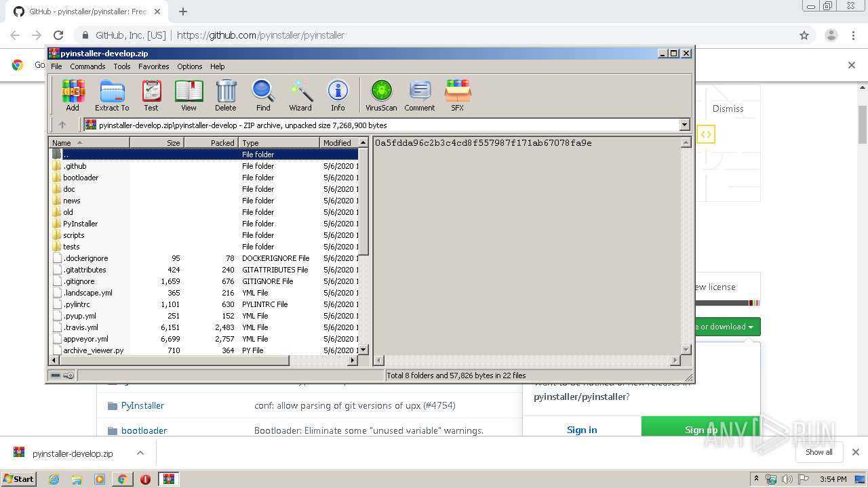Open the Comment tool
The width and height of the screenshot is (868, 488).
tap(420, 96)
